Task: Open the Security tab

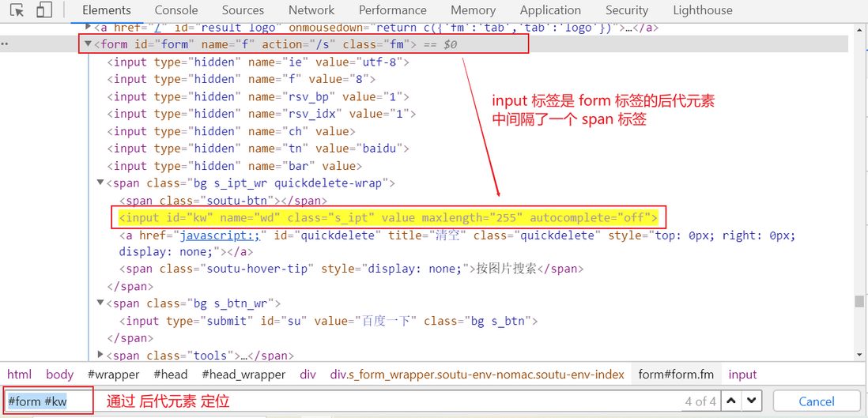Action: pyautogui.click(x=627, y=10)
